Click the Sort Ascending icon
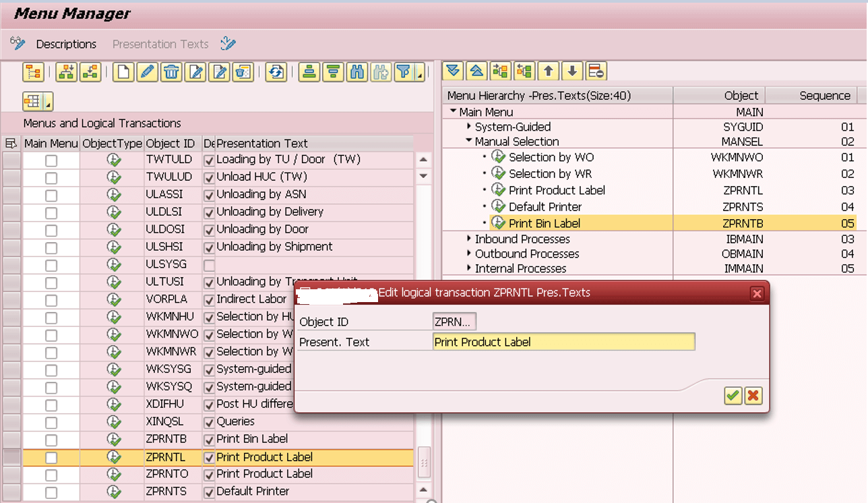The height and width of the screenshot is (503, 868). pyautogui.click(x=309, y=72)
